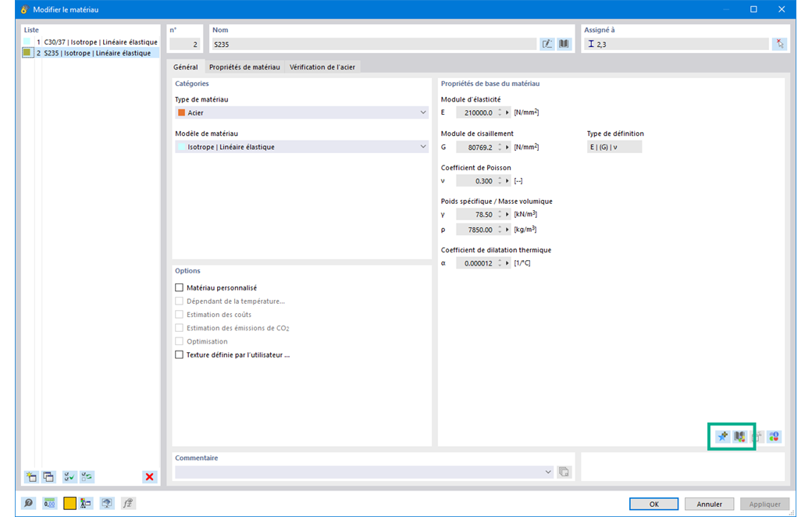This screenshot has height=517, width=812.
Task: Open the Type de matériau Acier dropdown
Action: pyautogui.click(x=302, y=112)
